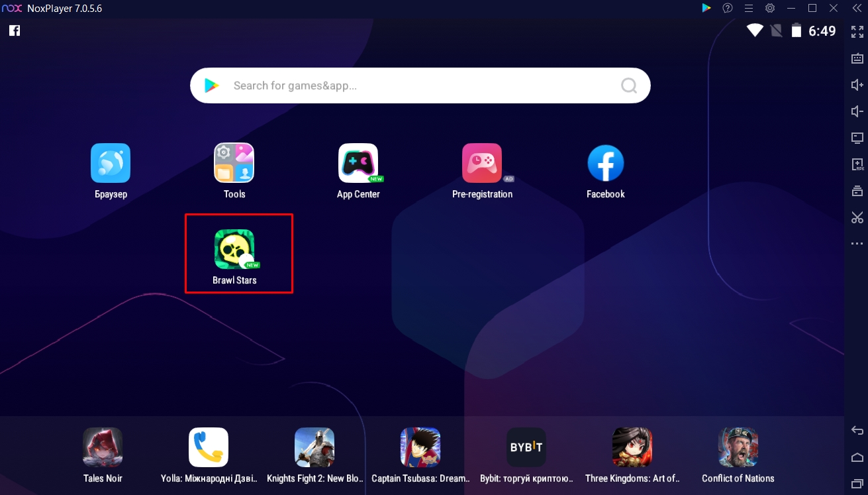Open the Facebook app
Screen dimensions: 868x495
pyautogui.click(x=605, y=164)
